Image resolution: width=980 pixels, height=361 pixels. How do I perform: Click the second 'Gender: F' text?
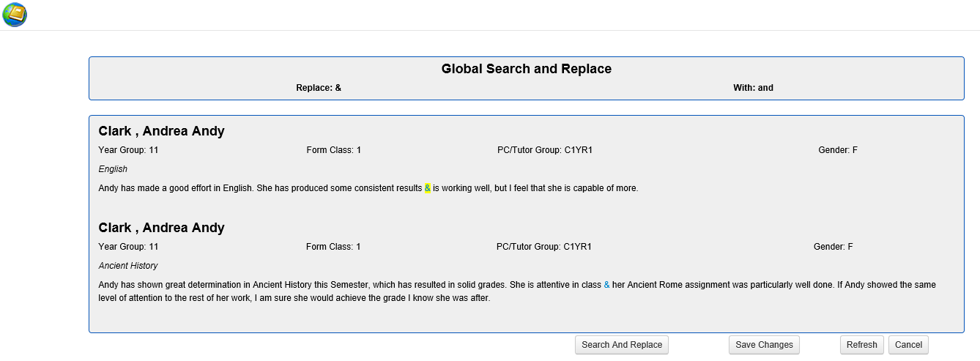coord(833,247)
